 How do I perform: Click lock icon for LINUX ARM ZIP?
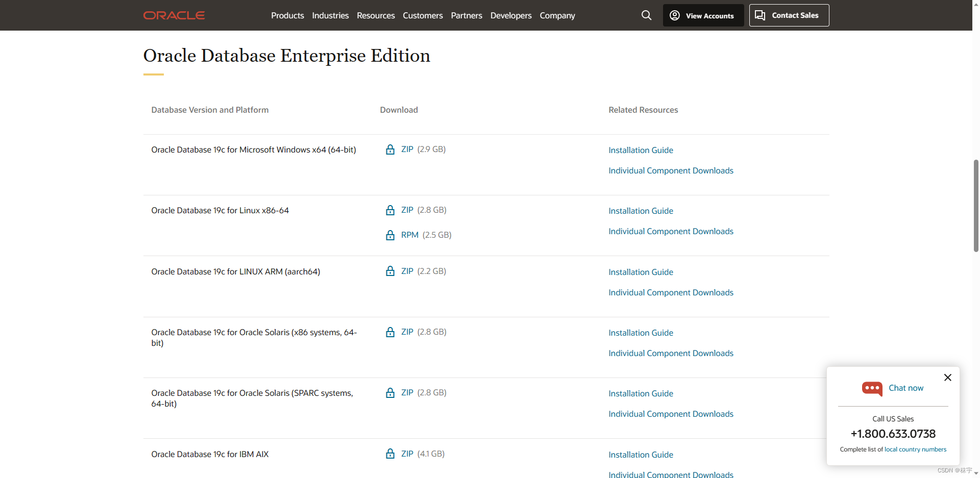390,271
